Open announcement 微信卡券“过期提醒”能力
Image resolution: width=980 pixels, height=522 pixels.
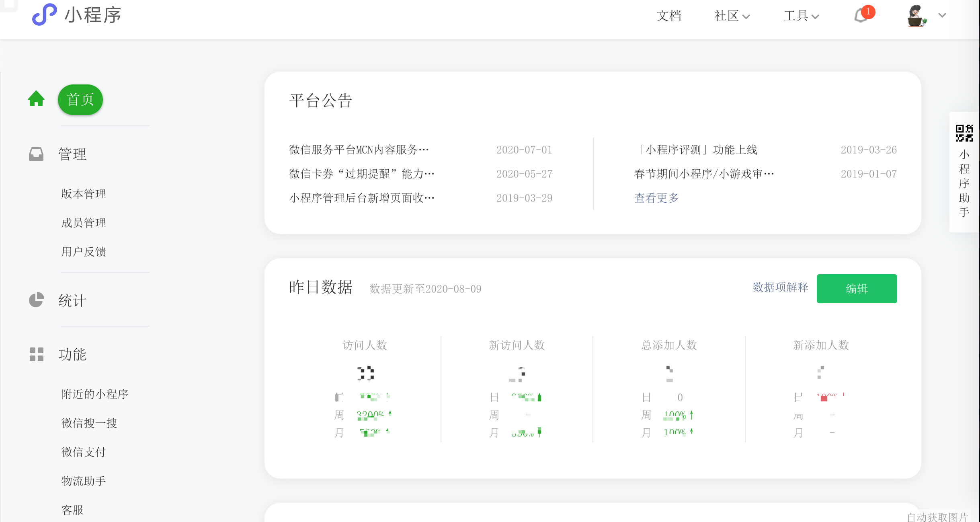pos(362,174)
